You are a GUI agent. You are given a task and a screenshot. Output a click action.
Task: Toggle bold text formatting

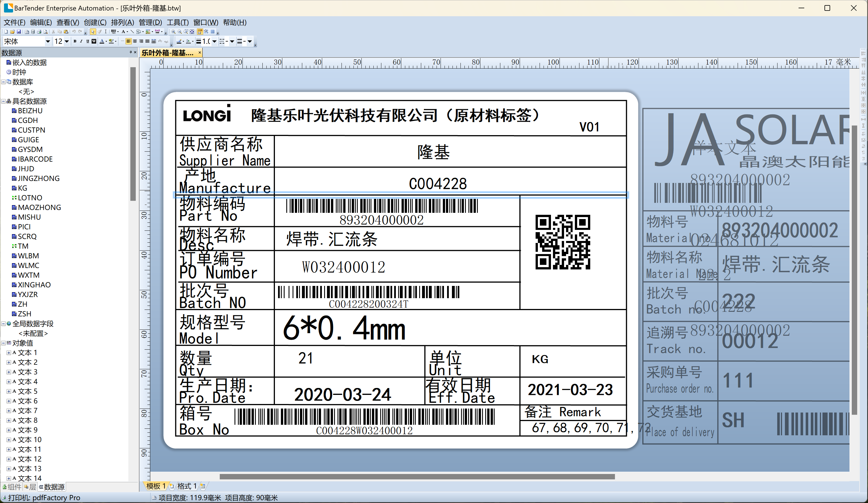click(x=75, y=41)
